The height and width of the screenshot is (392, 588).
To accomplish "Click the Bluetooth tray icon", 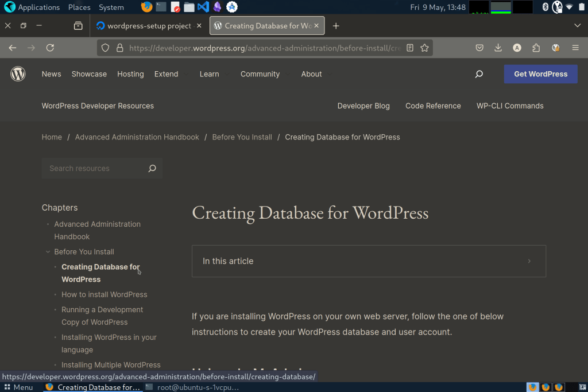I will [x=546, y=7].
